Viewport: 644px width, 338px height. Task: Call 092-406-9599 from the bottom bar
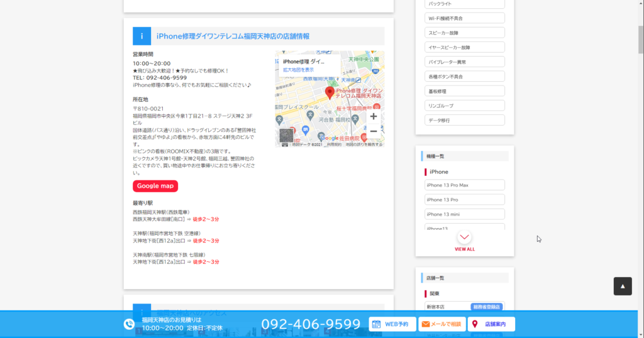coord(311,324)
